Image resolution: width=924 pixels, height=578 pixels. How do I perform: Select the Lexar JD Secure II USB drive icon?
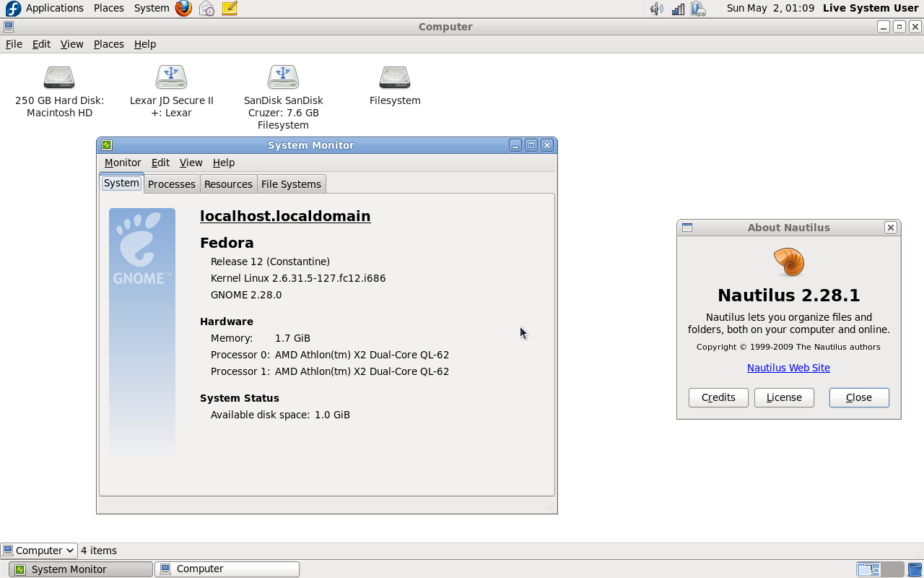pos(171,77)
